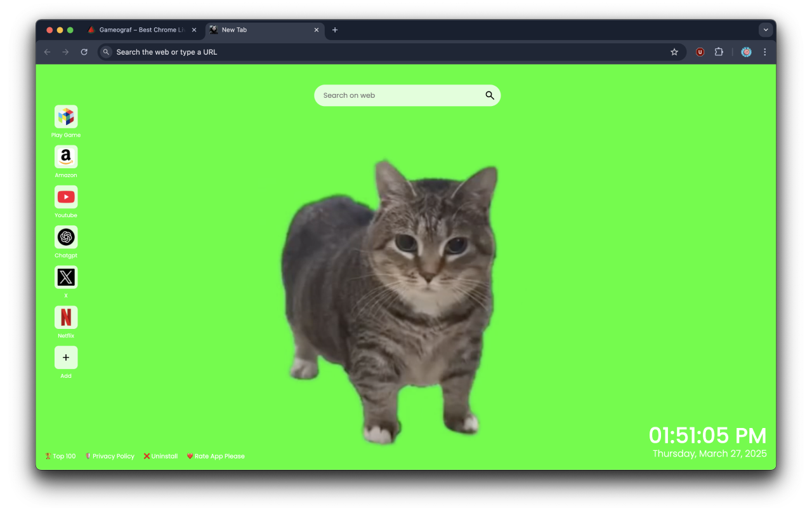This screenshot has height=508, width=812.
Task: Click the Uninstall link
Action: point(160,456)
